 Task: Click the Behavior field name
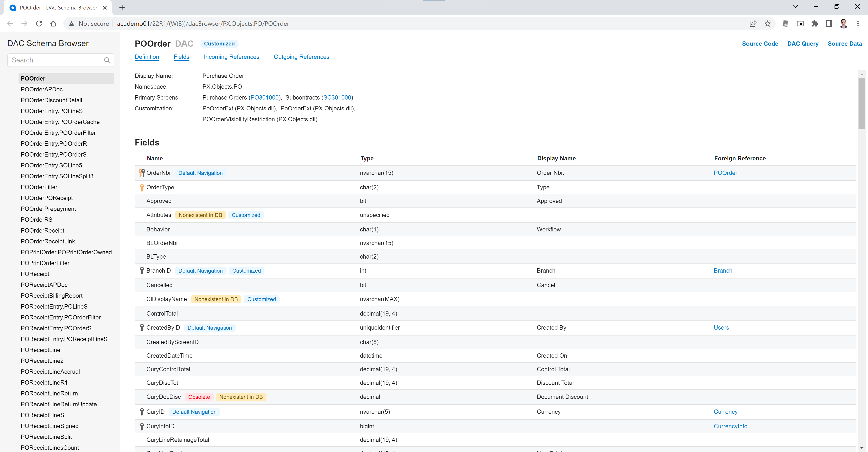[158, 229]
